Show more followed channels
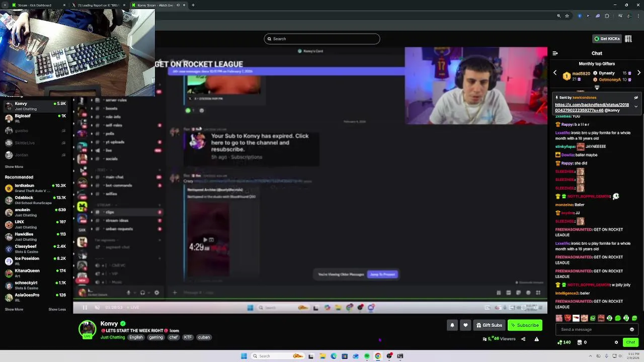Image resolution: width=644 pixels, height=362 pixels. coord(14,167)
